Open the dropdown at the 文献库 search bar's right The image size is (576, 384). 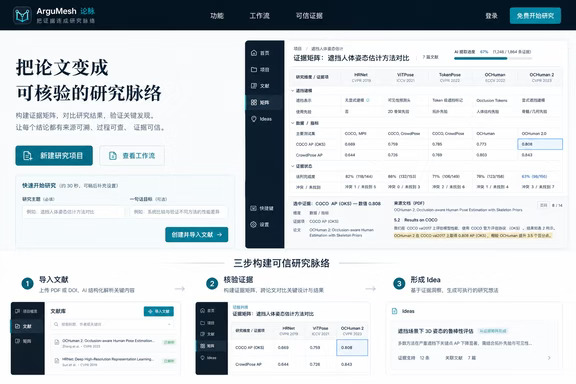[169, 324]
